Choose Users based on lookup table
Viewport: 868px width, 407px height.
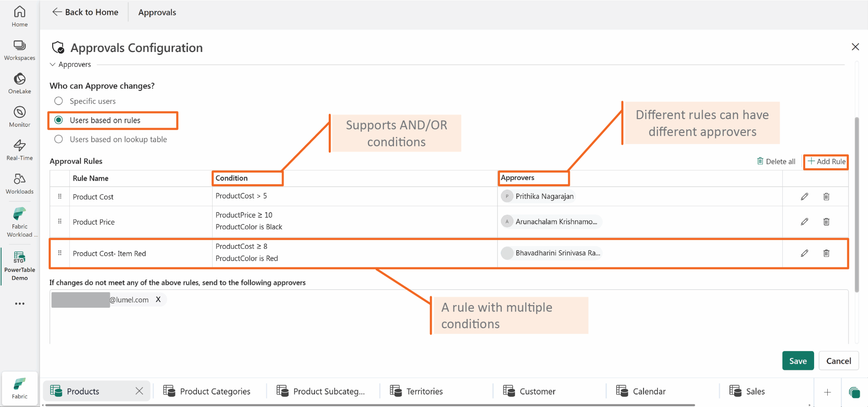59,139
